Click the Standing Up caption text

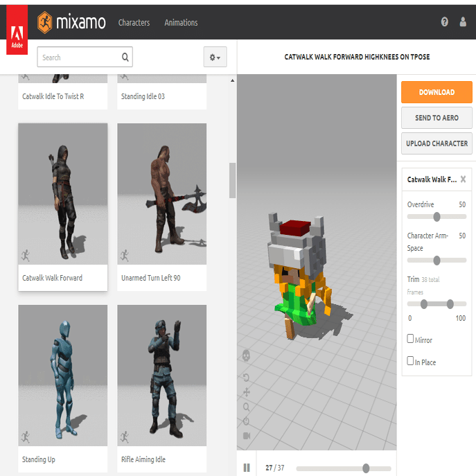point(39,459)
